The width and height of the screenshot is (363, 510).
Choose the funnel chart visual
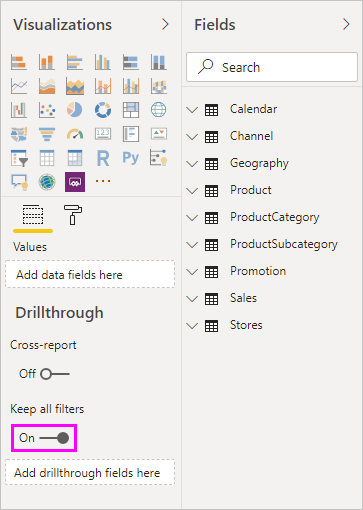47,134
